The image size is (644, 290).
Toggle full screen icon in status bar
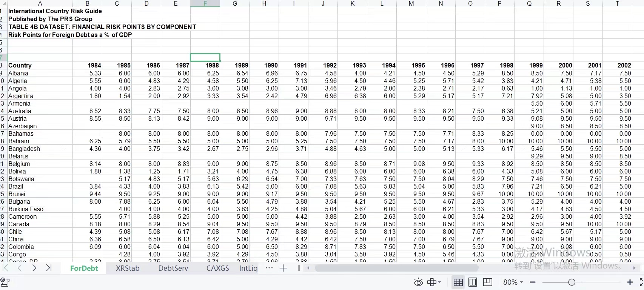[641, 282]
